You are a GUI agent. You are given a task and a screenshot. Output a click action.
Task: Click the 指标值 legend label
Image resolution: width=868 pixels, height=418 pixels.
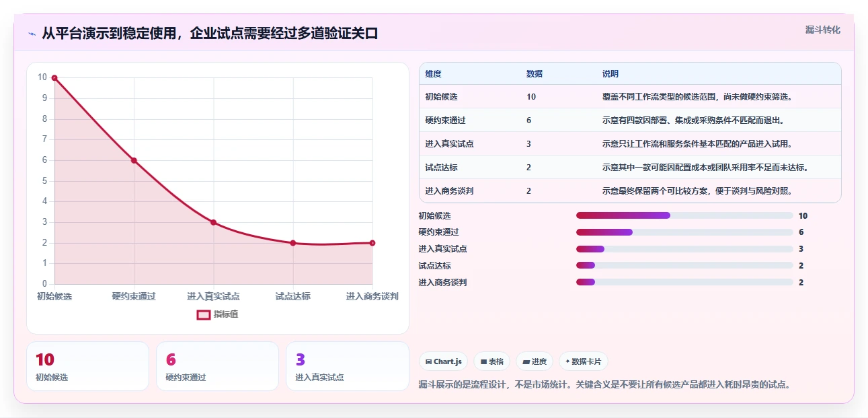[x=226, y=314]
